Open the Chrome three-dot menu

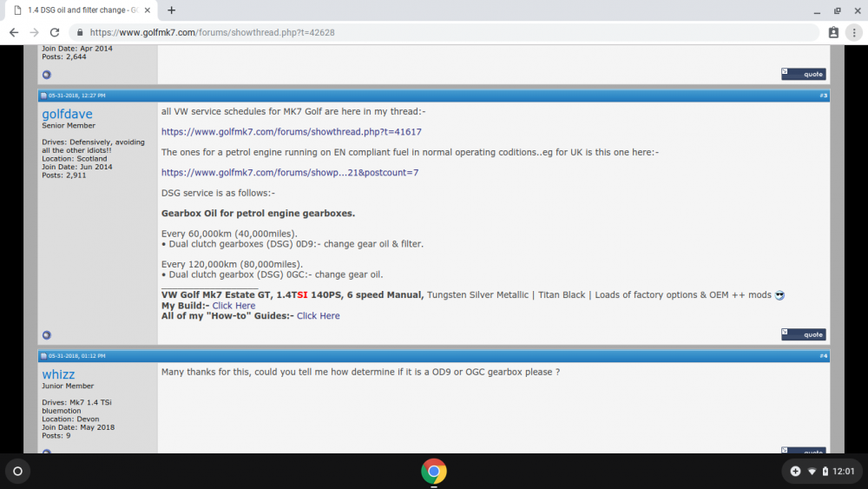[x=854, y=33]
